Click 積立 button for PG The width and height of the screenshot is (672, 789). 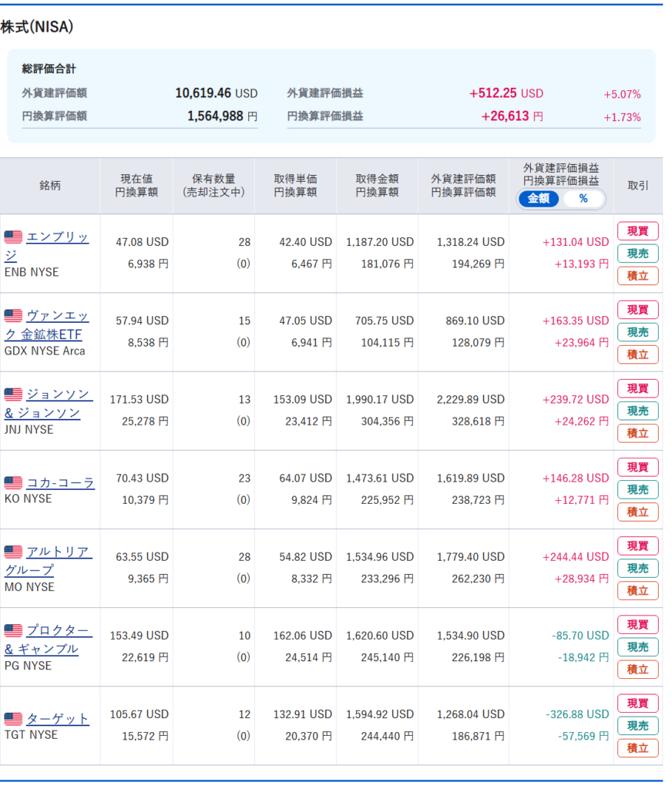[x=637, y=670]
